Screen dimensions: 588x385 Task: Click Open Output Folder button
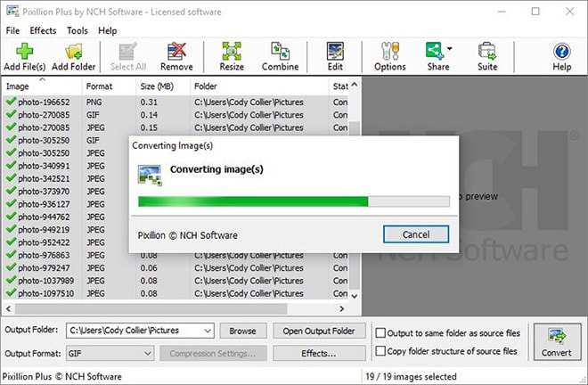319,331
